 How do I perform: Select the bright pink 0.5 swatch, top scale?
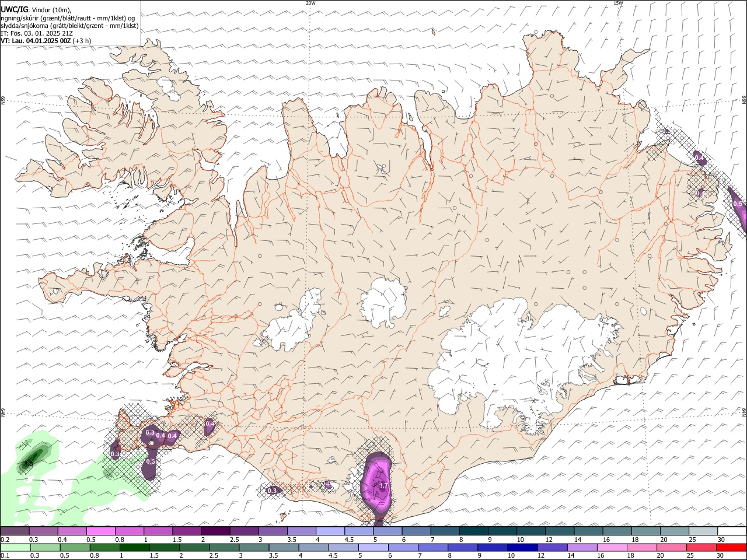101,531
